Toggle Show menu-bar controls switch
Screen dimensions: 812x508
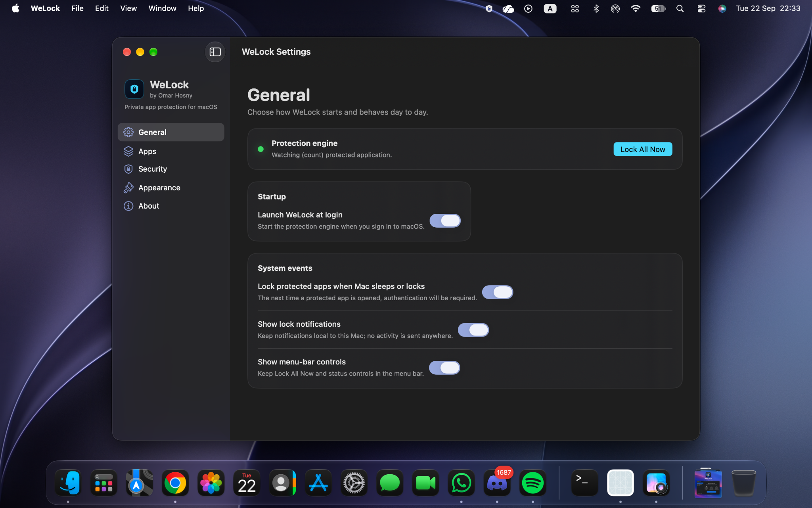pos(444,368)
